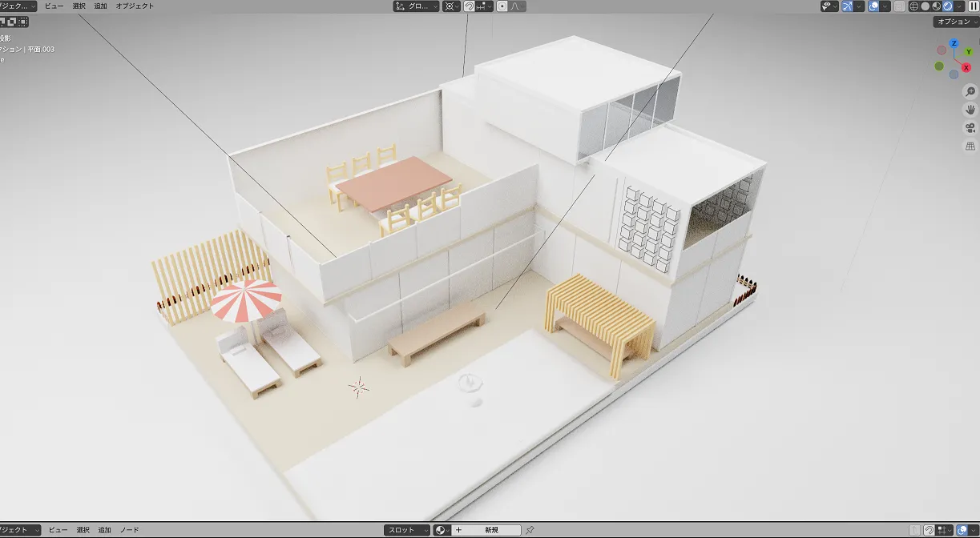Open the 選択 menu in the shader editor
980x538 pixels.
83,530
